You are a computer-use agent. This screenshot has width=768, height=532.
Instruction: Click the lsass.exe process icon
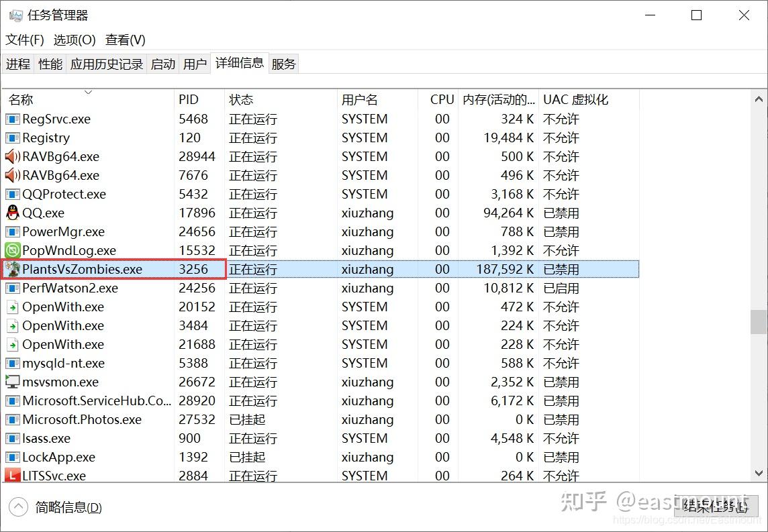tap(12, 438)
